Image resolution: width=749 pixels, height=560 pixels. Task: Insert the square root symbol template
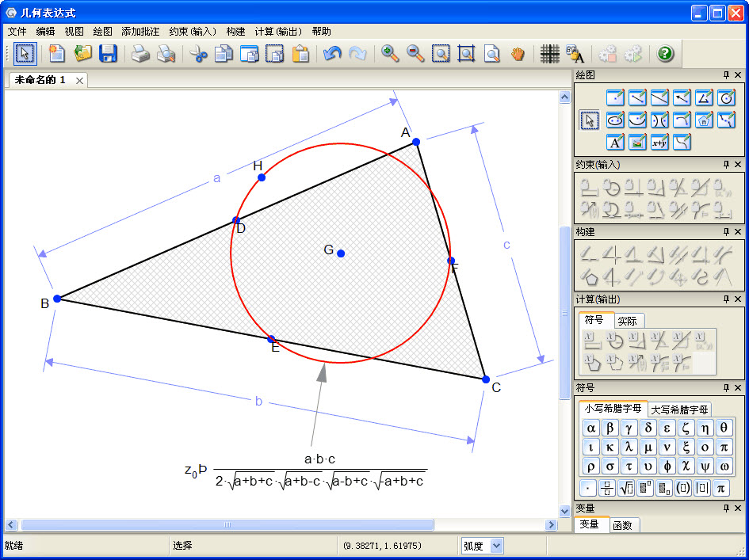(x=626, y=488)
